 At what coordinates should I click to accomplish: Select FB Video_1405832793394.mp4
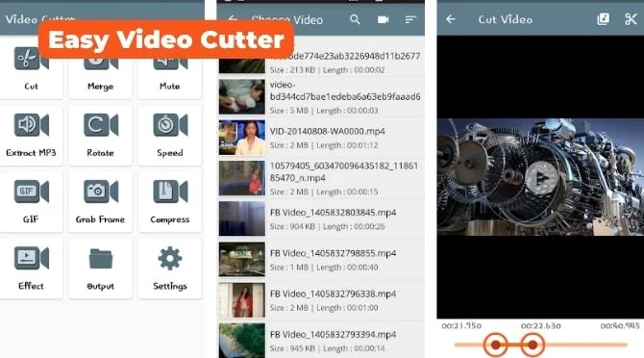321,340
